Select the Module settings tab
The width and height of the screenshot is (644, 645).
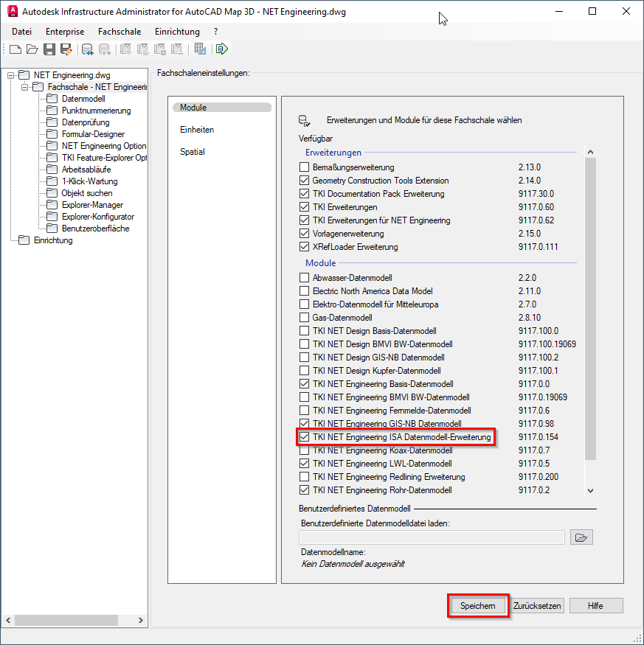click(222, 108)
